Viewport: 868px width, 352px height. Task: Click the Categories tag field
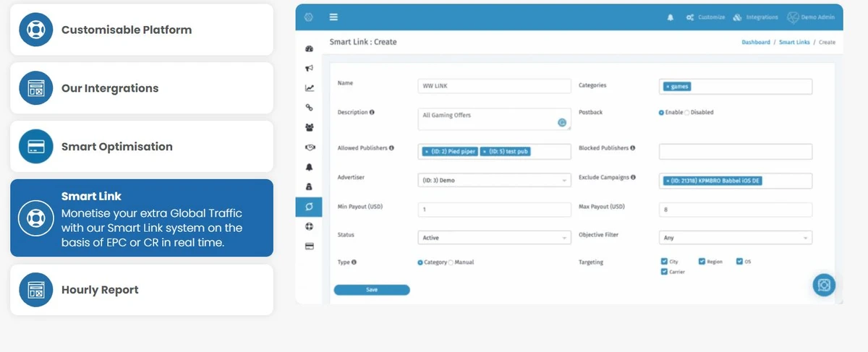coord(736,87)
